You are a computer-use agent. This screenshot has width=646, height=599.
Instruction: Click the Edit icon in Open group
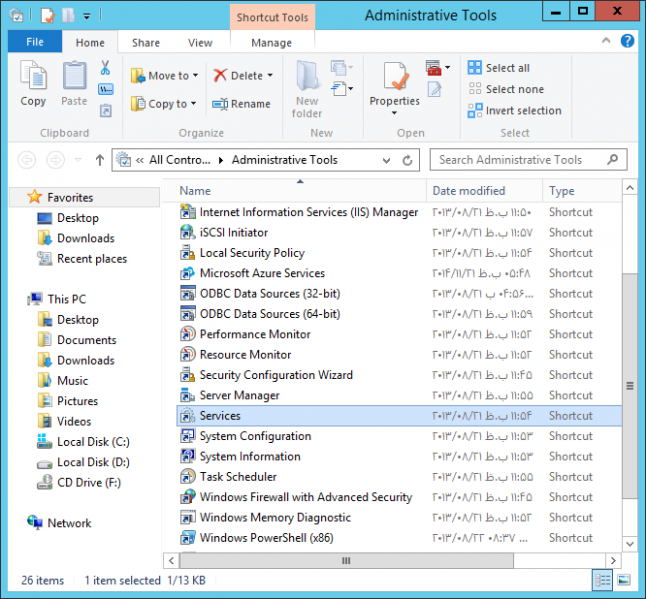(434, 89)
